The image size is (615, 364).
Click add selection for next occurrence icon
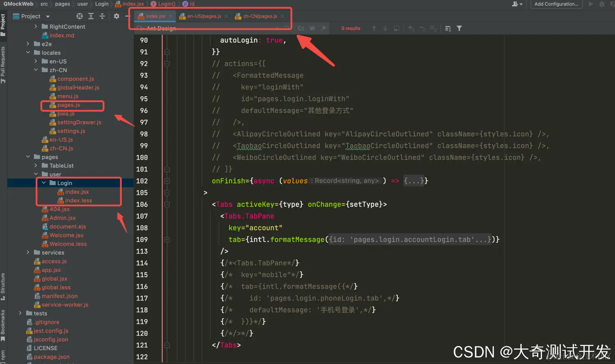point(411,28)
